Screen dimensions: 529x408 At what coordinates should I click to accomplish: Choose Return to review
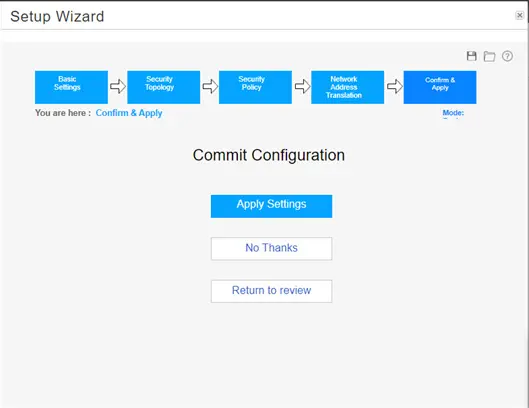(x=272, y=291)
